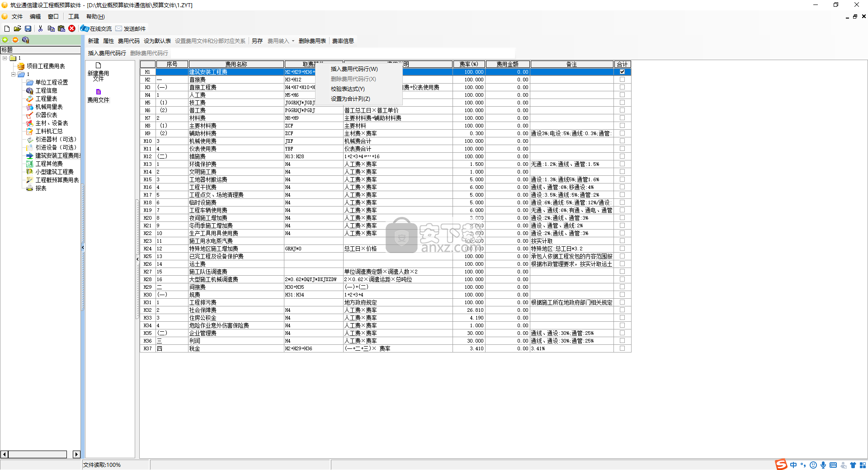The width and height of the screenshot is (868, 470).
Task: Choose 插入费用代码行(W) in context menu
Action: (x=354, y=69)
